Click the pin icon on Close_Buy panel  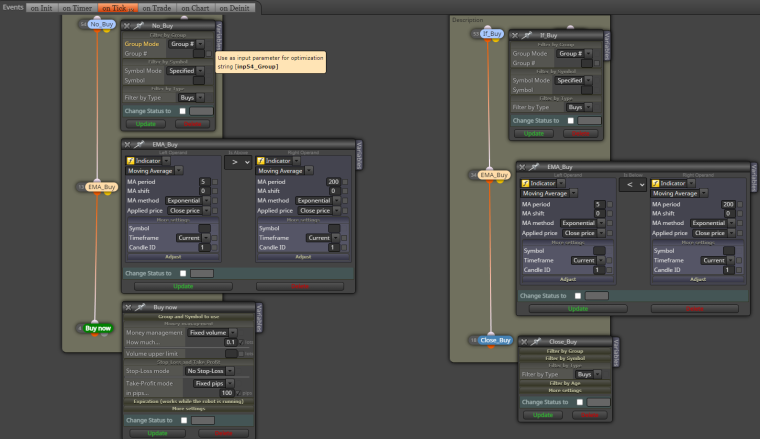[536, 342]
